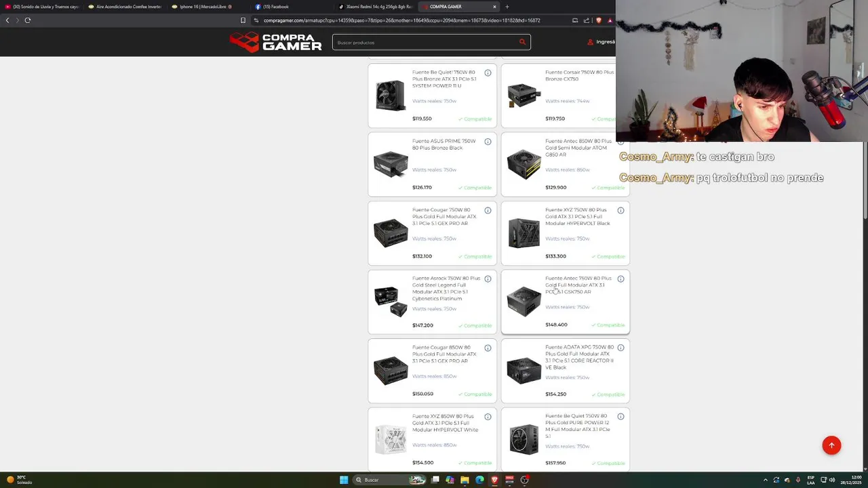Screen dimensions: 868x488
Task: Click the Corsair CX750 product image
Action: coord(524,95)
